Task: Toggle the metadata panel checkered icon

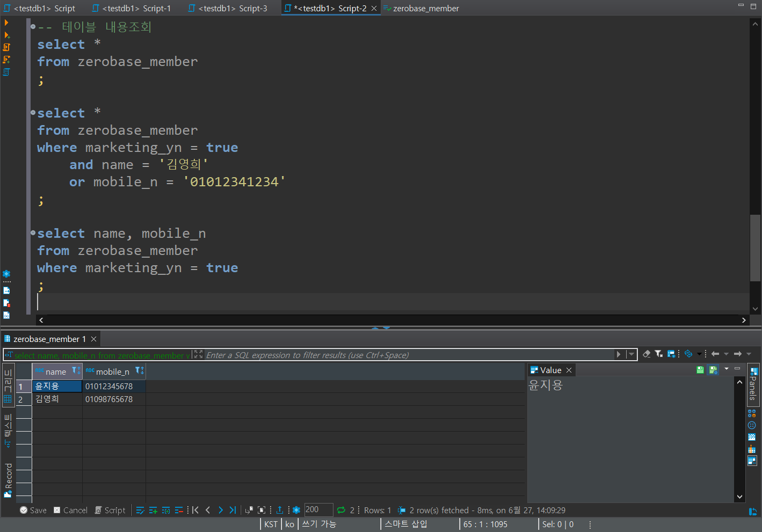Action: (x=752, y=437)
